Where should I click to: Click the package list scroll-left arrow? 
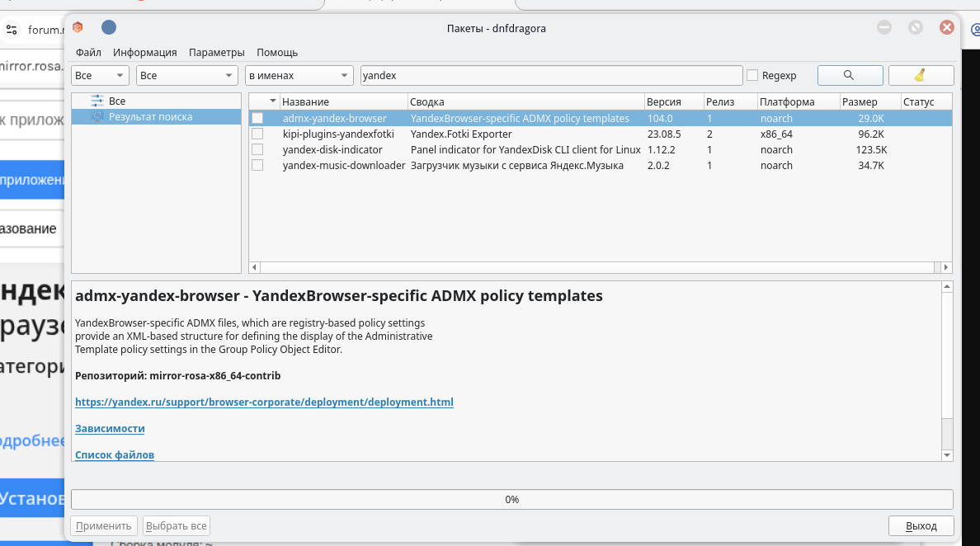click(254, 267)
